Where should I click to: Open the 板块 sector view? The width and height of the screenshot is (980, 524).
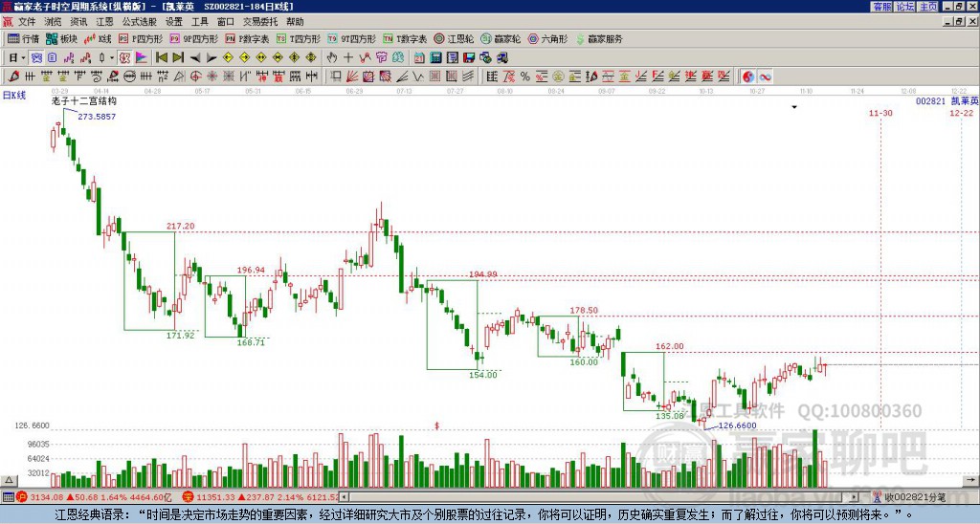tap(62, 38)
